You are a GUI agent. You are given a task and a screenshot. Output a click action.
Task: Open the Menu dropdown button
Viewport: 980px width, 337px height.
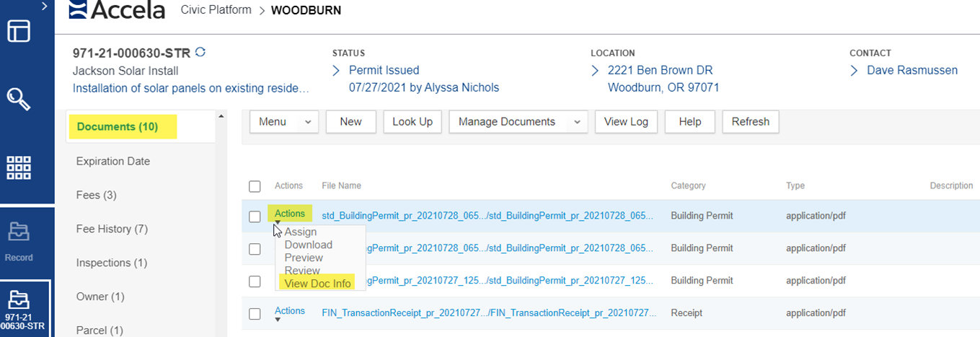(x=284, y=122)
